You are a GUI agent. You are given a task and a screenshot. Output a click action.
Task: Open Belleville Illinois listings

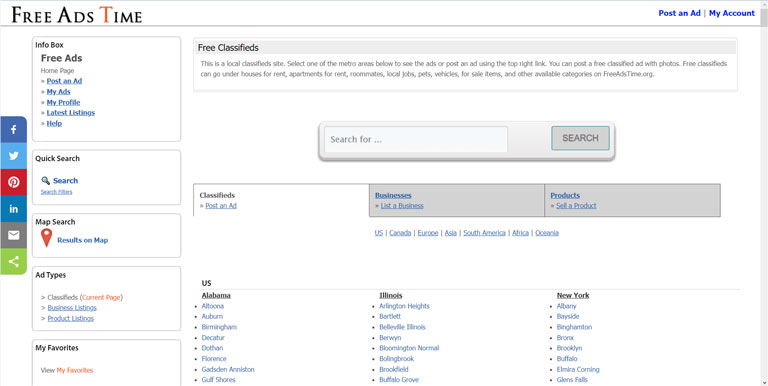pos(403,327)
